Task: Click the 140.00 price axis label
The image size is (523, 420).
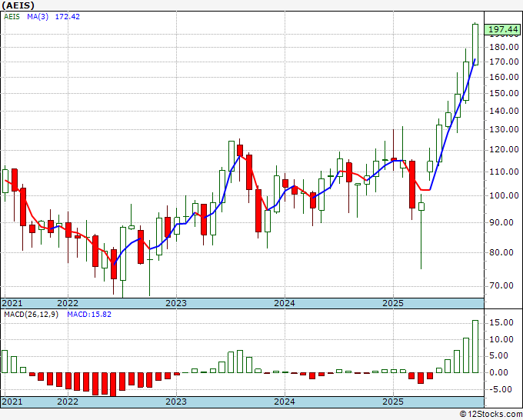Action: point(504,111)
